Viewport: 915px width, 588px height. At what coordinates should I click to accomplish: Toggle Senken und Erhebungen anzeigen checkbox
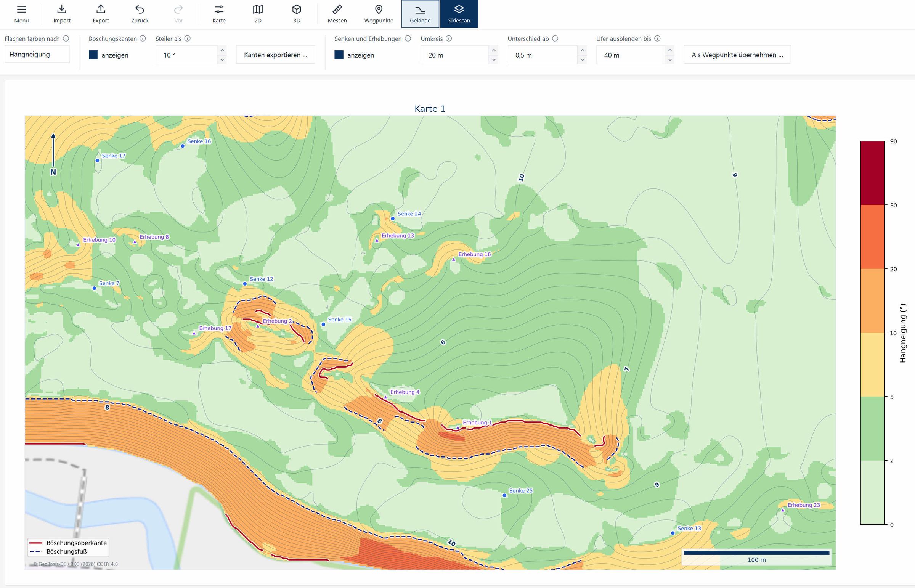click(339, 55)
